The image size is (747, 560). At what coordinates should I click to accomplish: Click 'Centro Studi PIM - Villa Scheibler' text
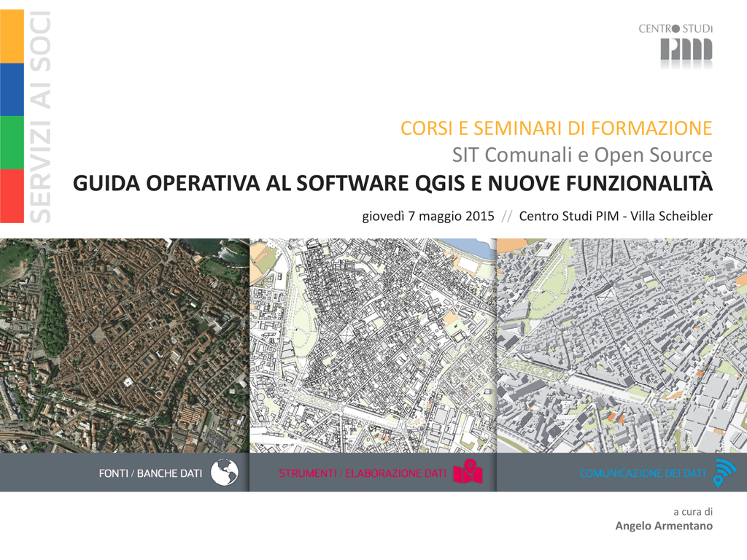[x=616, y=216]
